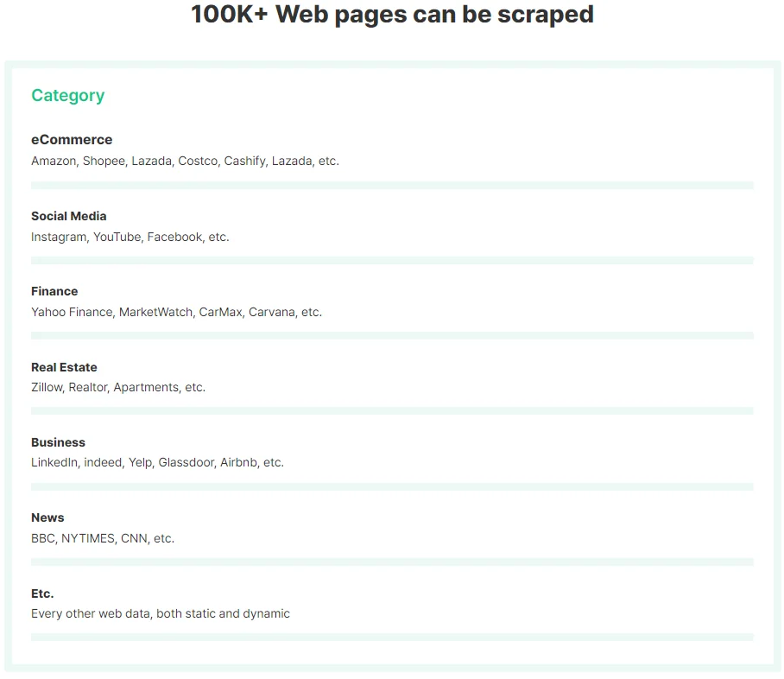Click the static and dynamic web data text
The width and height of the screenshot is (784, 679).
click(x=160, y=613)
